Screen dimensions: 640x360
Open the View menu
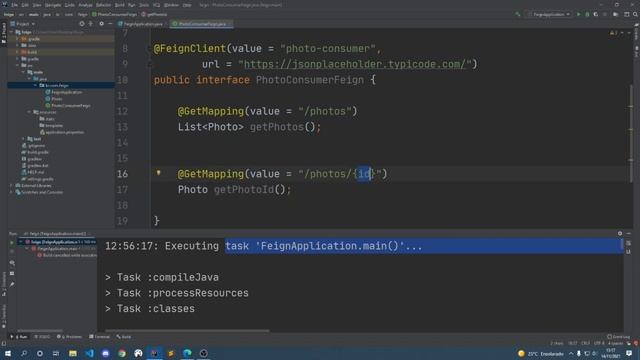37,5
